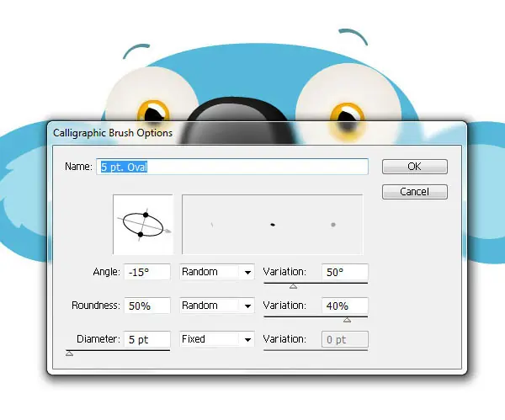Open the Angle Random dropdown
Image resolution: width=505 pixels, height=420 pixels.
[217, 272]
